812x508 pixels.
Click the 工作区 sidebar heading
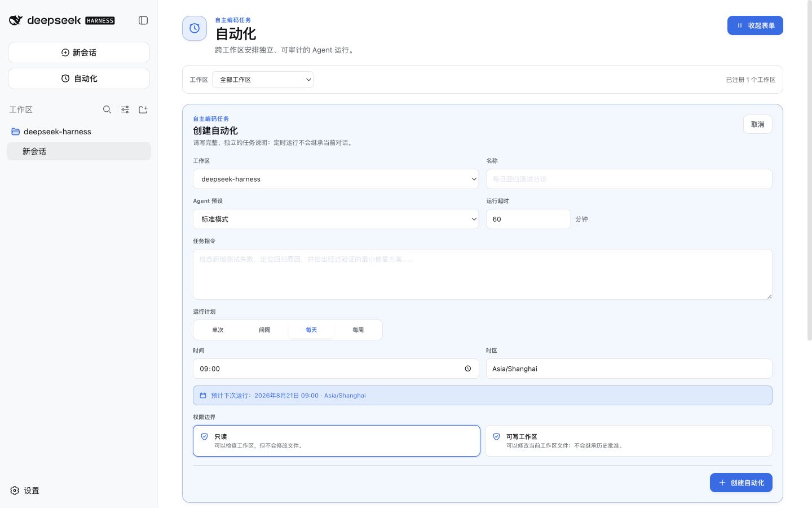coord(21,110)
